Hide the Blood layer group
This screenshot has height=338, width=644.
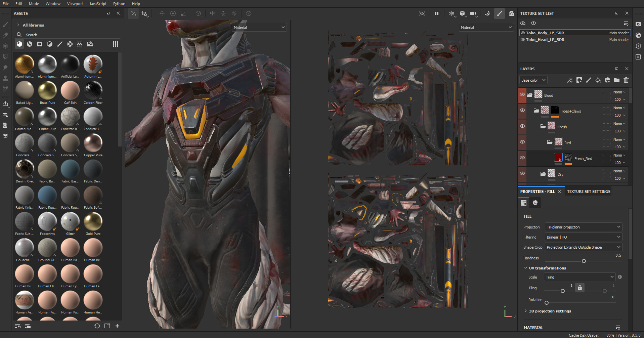pyautogui.click(x=522, y=95)
